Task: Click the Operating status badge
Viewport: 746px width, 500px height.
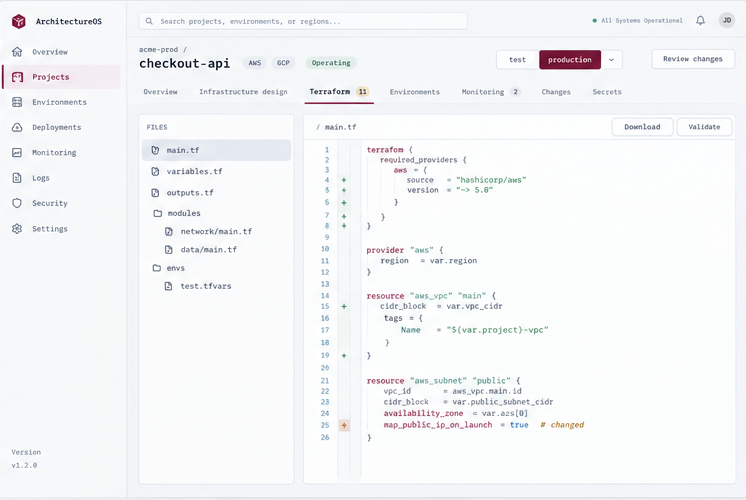Action: pos(331,63)
